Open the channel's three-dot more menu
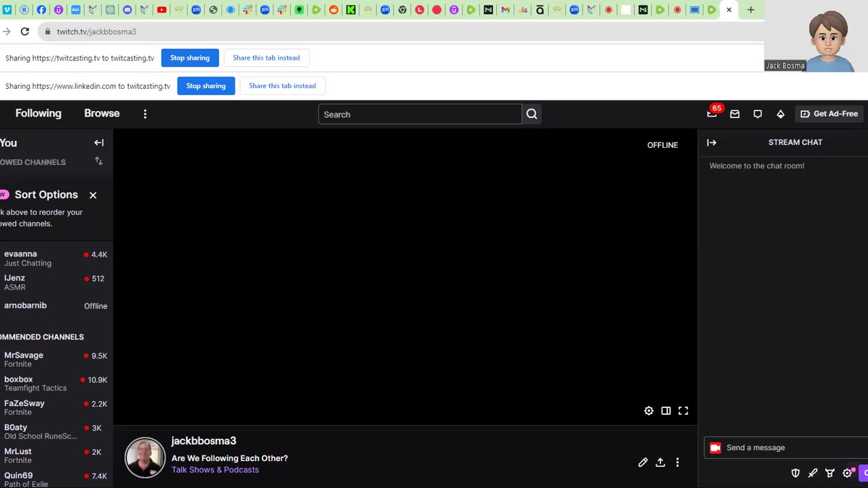 click(677, 462)
